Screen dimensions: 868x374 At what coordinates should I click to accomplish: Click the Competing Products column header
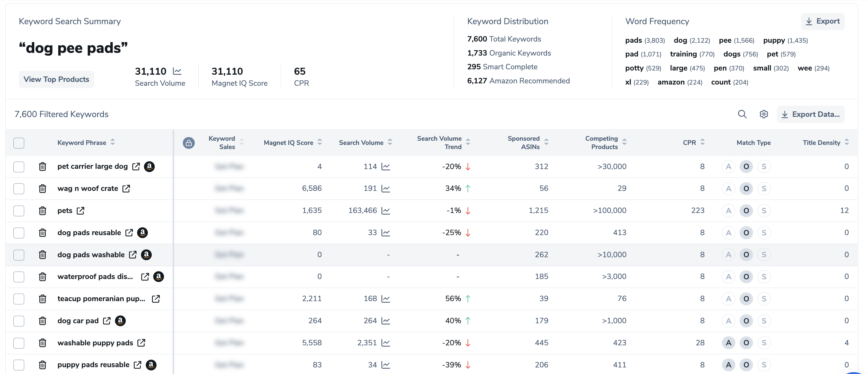602,142
